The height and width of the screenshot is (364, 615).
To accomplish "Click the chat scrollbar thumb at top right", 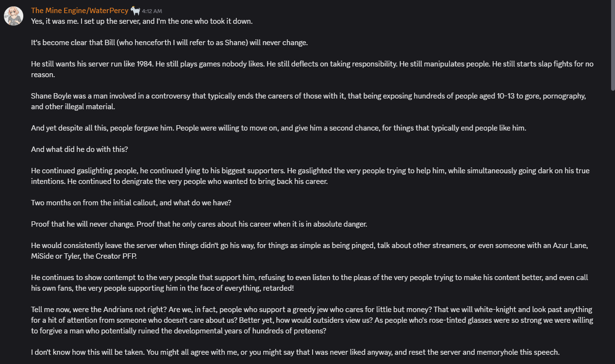I will (x=612, y=46).
